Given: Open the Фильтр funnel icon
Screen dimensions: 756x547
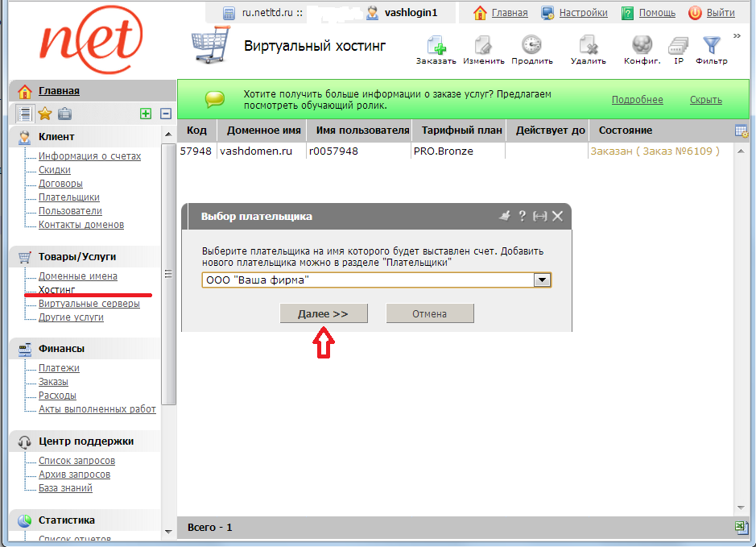Looking at the screenshot, I should tap(711, 47).
